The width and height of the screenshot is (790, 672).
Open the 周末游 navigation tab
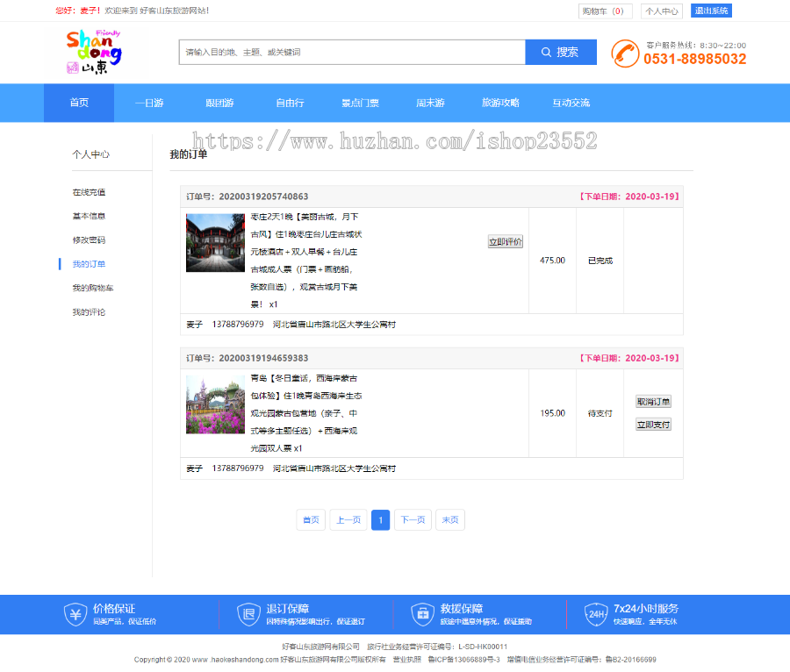click(430, 103)
